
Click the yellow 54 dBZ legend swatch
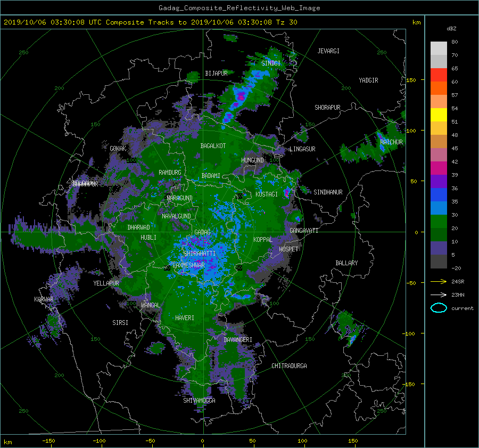tap(439, 115)
